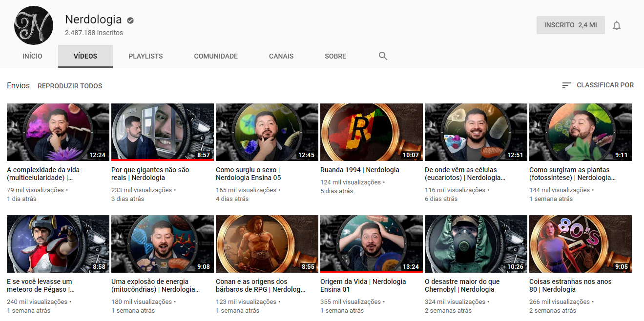Click title 'Coisas estranhas nos anos 80 | Nerdologia'

pos(570,285)
